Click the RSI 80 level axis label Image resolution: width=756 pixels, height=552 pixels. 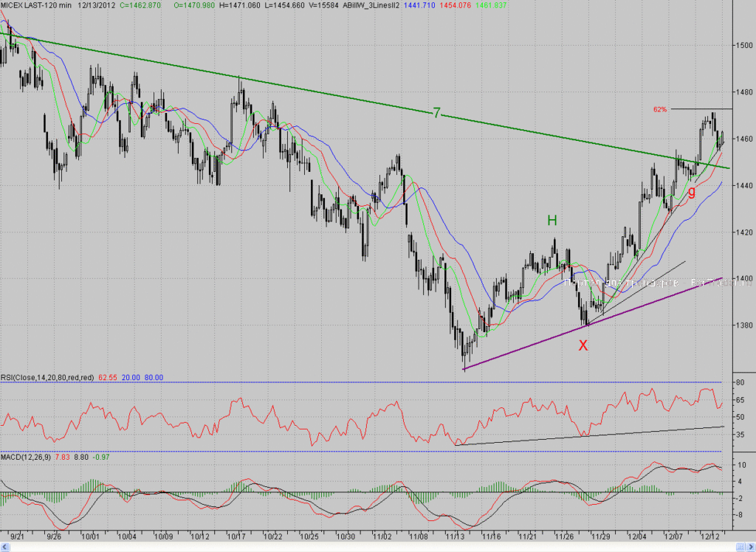click(x=741, y=382)
